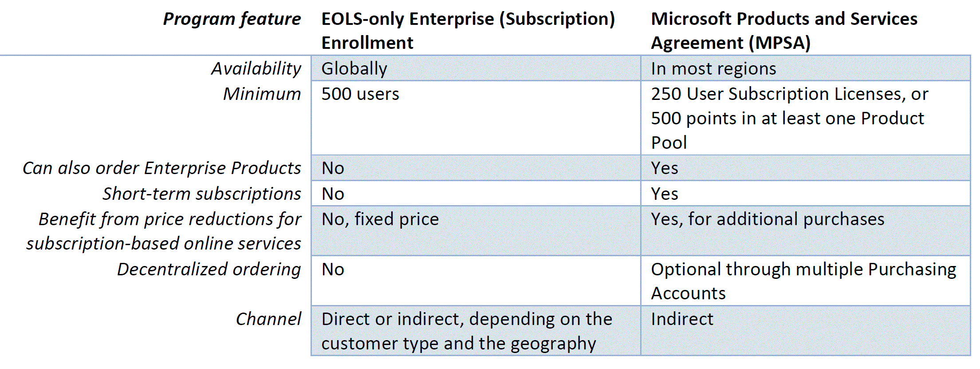Select 'Can also order Enterprise Products' label
Screen dimensions: 980x369
point(161,168)
